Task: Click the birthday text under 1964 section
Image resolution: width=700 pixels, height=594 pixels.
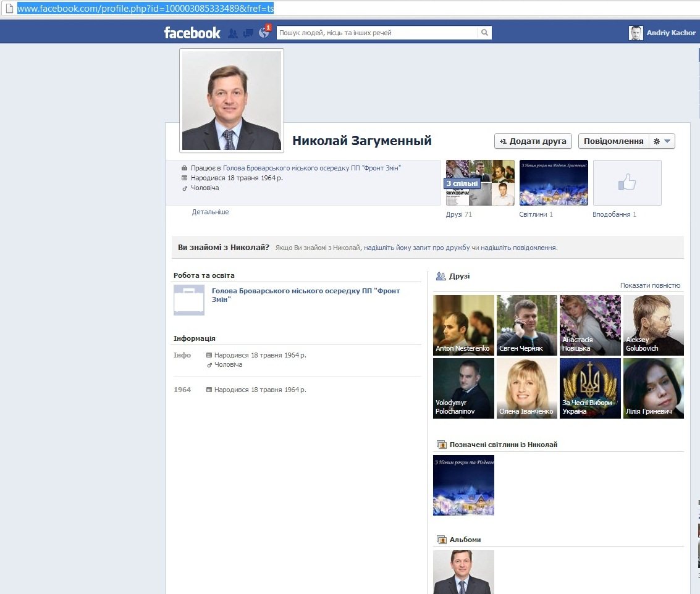Action: (260, 390)
